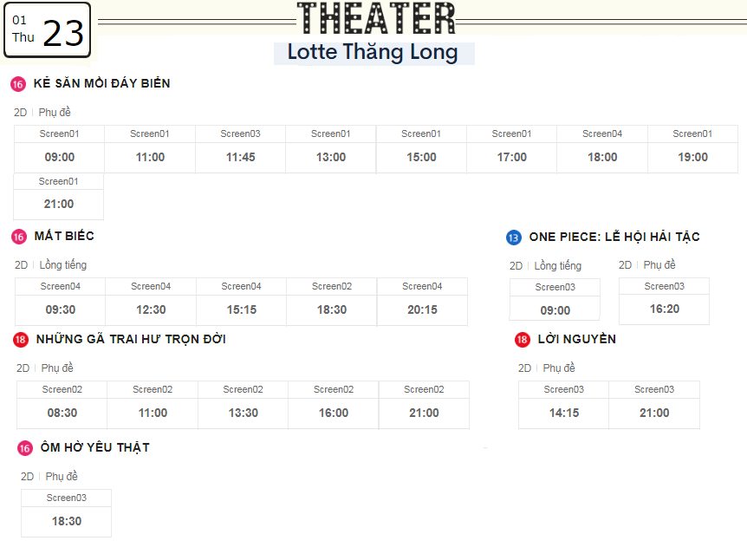Screen dimensions: 747x560
Task: Pick the 11:45 Screen03 showtime
Action: (x=240, y=149)
